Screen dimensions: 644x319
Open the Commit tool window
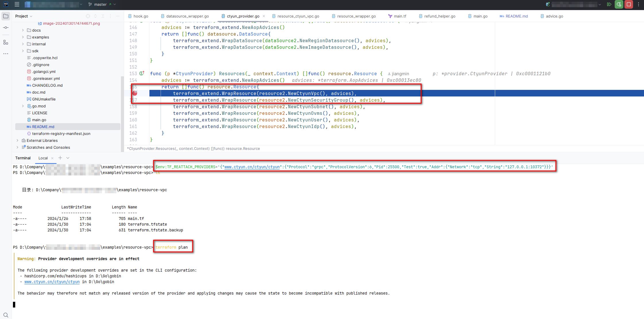[6, 28]
